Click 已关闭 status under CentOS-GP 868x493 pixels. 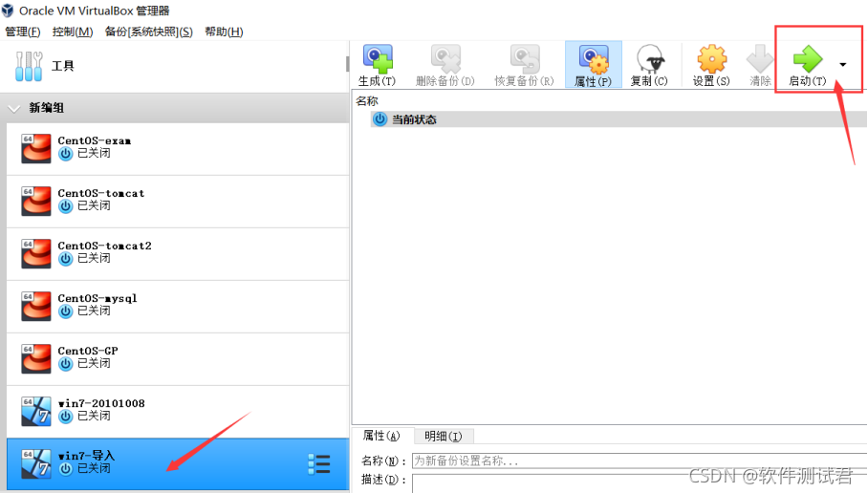pyautogui.click(x=94, y=363)
